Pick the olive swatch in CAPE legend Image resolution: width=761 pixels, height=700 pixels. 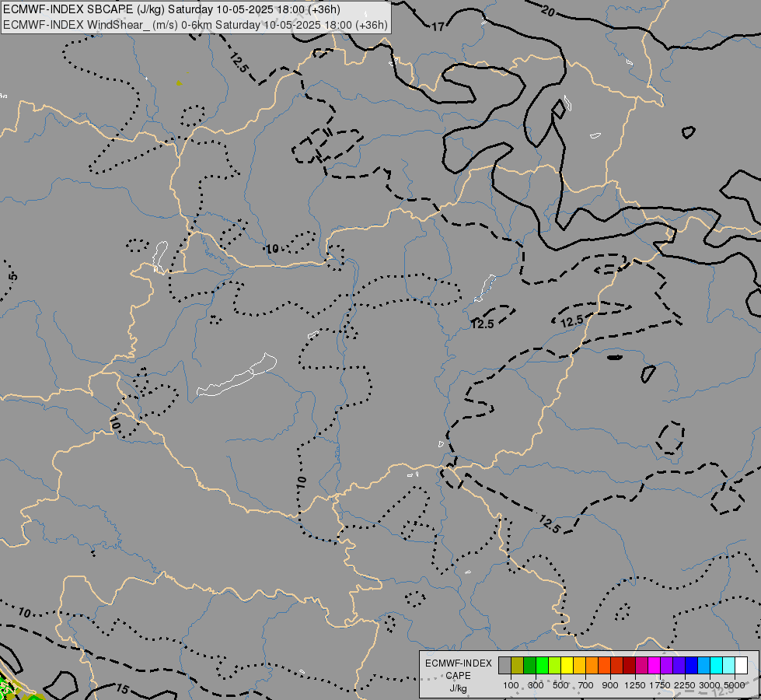click(x=518, y=666)
